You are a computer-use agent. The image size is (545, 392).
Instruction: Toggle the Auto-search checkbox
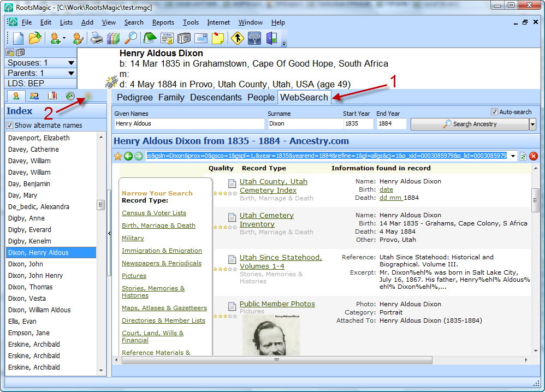494,112
